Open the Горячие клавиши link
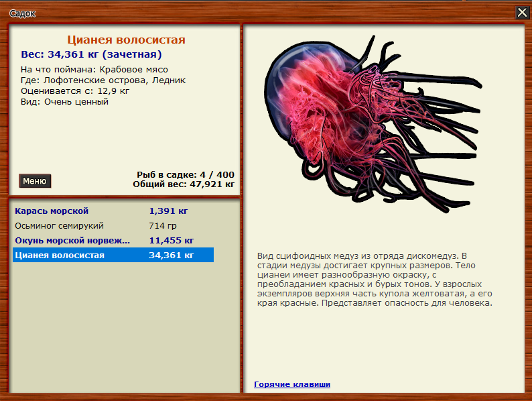Image resolution: width=532 pixels, height=401 pixels. coord(291,384)
